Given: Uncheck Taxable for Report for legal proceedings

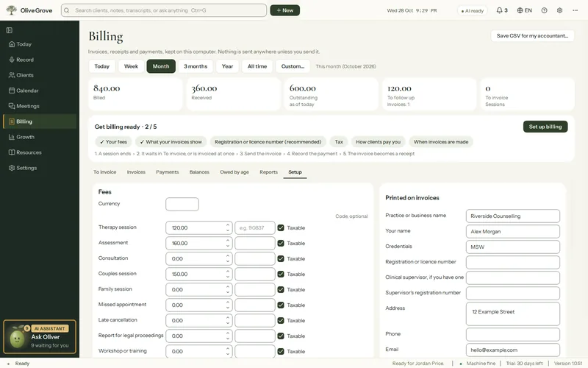Looking at the screenshot, I should [x=281, y=336].
